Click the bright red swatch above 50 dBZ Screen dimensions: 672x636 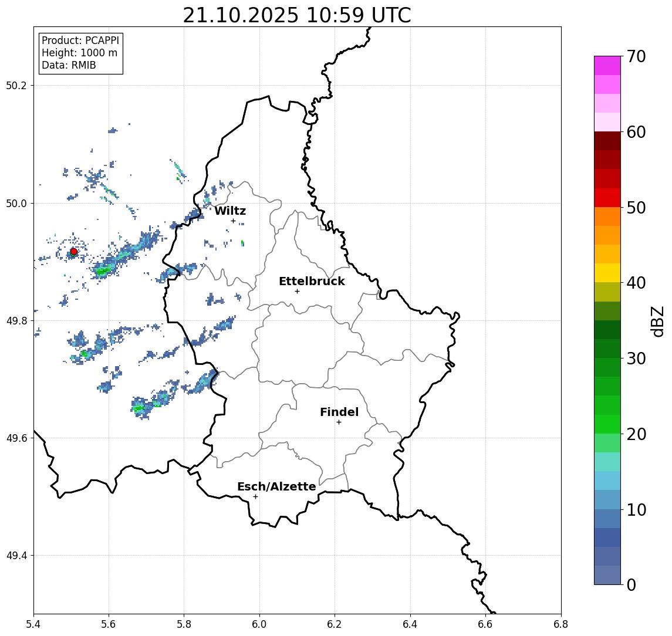point(607,198)
